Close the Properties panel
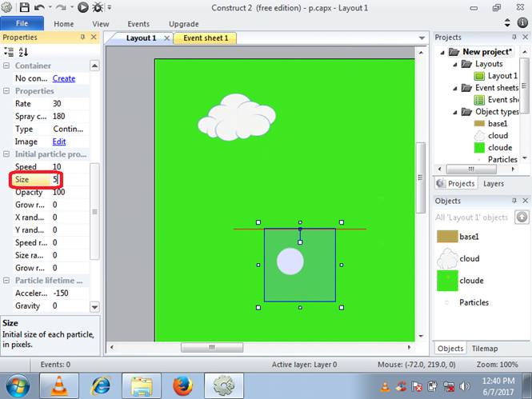The height and width of the screenshot is (399, 532). tap(94, 37)
